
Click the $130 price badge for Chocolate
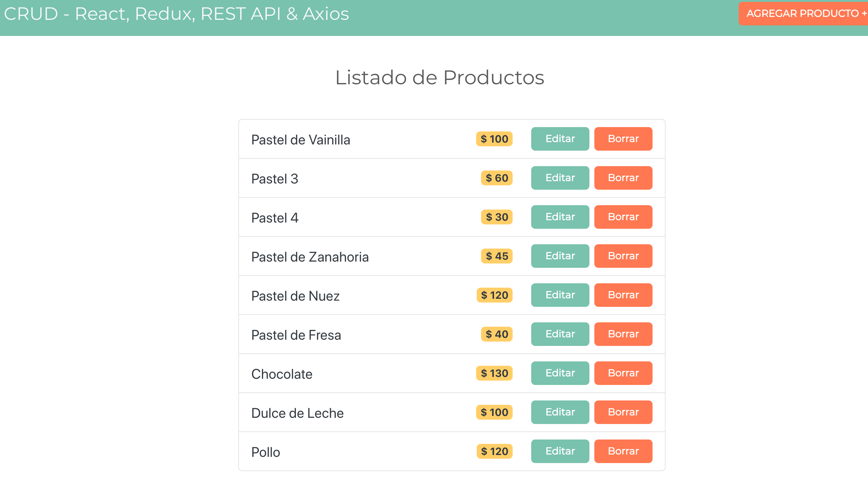[494, 373]
